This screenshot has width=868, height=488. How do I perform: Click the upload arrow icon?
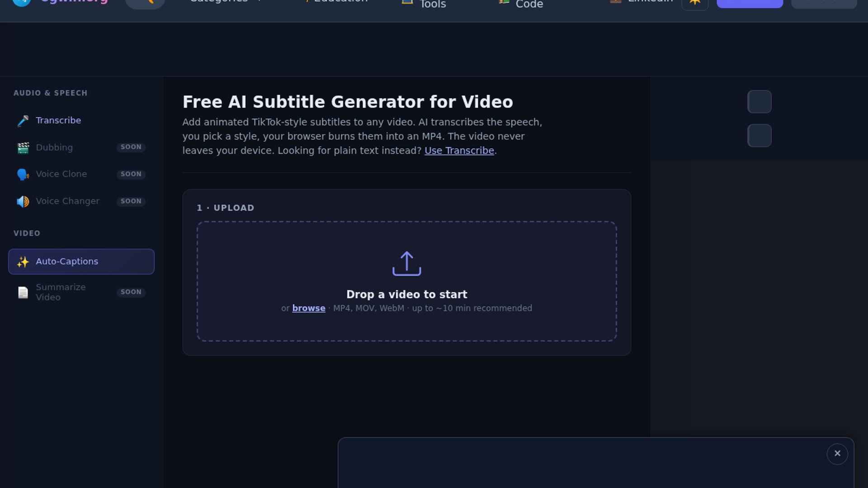(406, 263)
